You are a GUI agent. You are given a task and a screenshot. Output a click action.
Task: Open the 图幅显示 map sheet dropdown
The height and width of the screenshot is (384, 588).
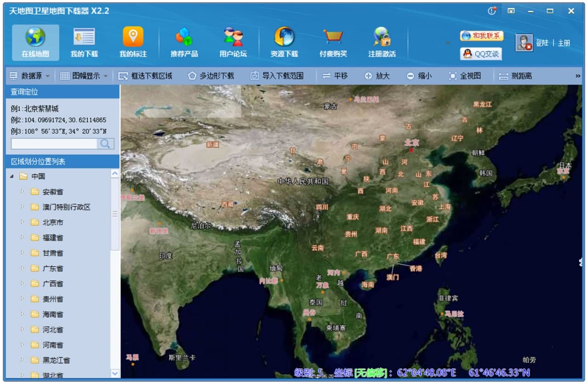click(x=84, y=76)
